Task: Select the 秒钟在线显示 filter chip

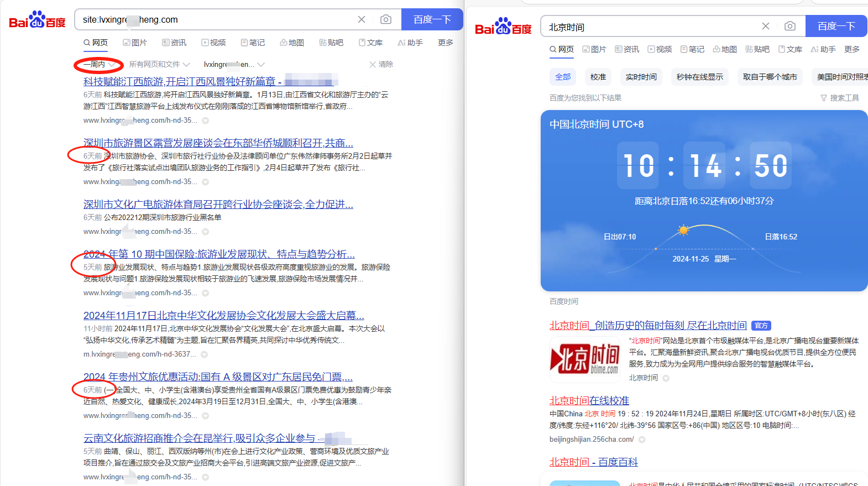Action: tap(700, 77)
